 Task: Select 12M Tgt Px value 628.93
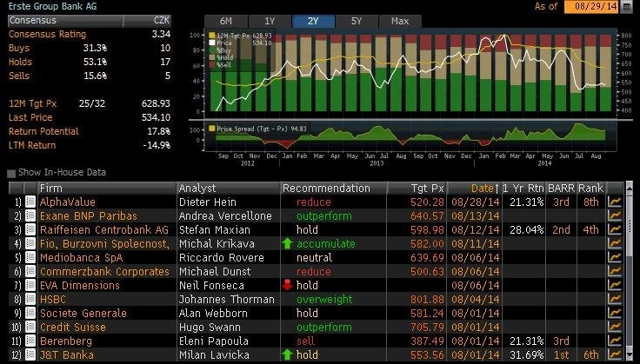point(156,103)
